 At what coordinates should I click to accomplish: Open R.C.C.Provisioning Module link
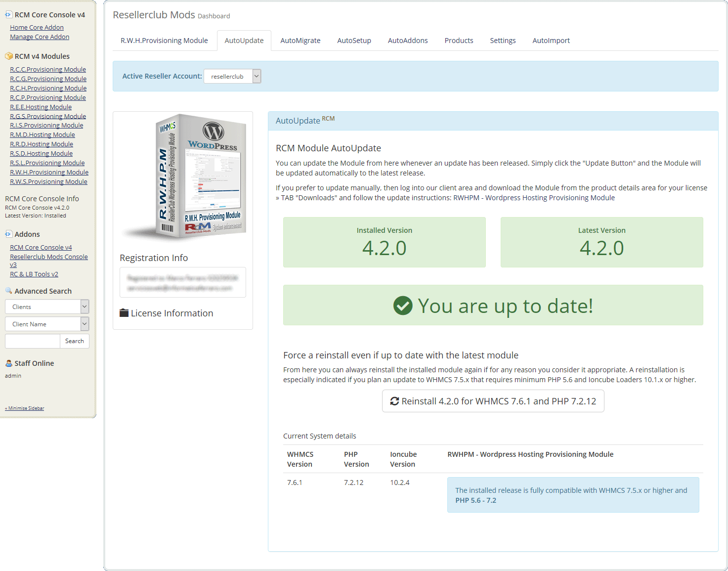[48, 70]
